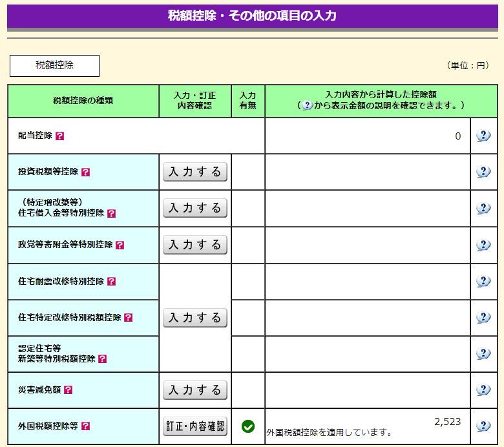Click blue explanation icon in 配当控除 row
The image size is (504, 447).
(x=483, y=136)
